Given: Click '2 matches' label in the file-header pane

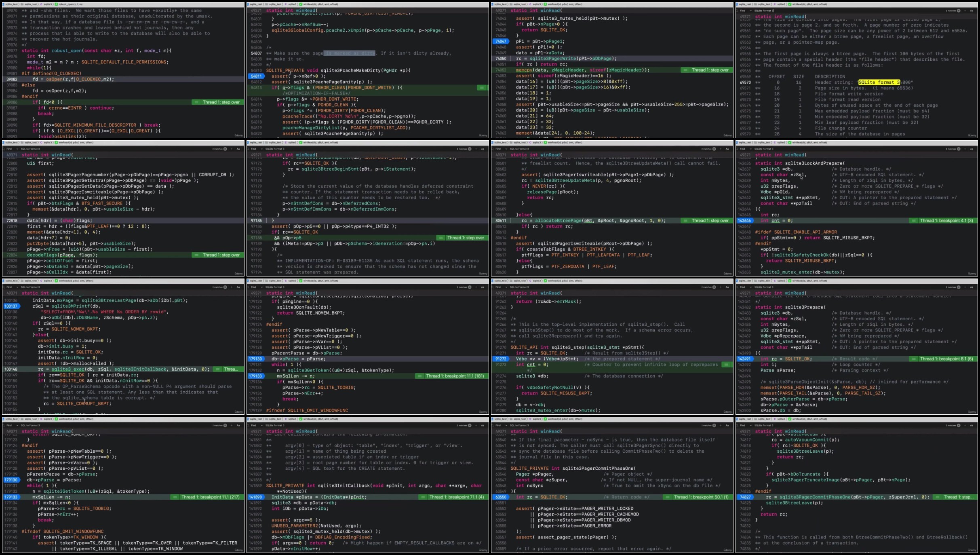Looking at the screenshot, I should click(x=951, y=11).
